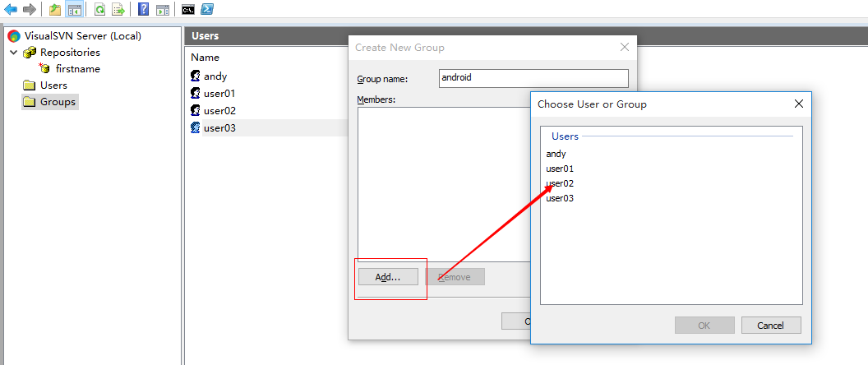Open the command prompt toolbar icon
The image size is (868, 365).
188,9
